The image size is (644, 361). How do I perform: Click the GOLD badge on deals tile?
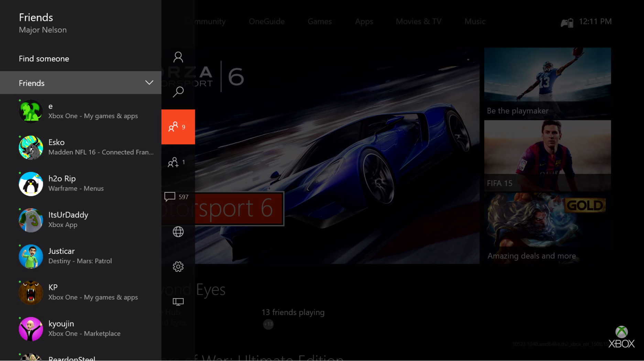[x=585, y=205]
